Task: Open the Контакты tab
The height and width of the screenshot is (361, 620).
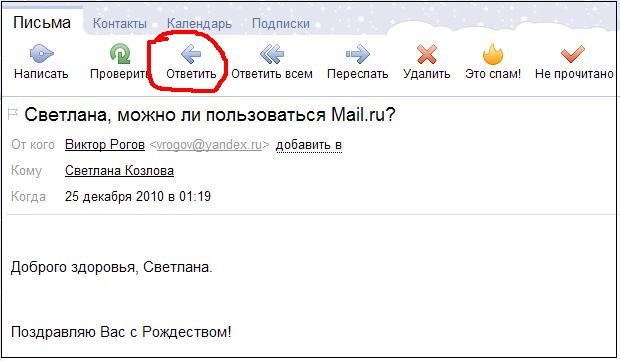Action: pos(119,23)
